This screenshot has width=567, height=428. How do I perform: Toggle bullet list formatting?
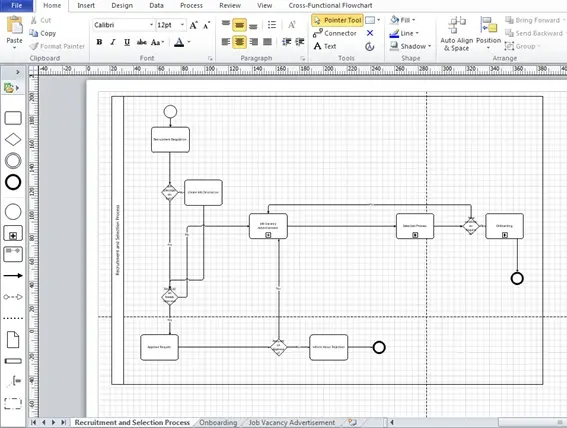pyautogui.click(x=272, y=25)
